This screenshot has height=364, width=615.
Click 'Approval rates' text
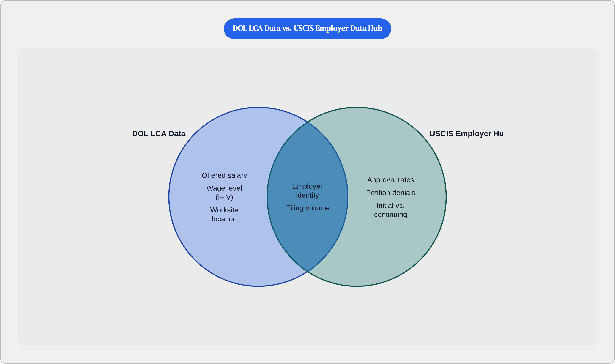390,180
